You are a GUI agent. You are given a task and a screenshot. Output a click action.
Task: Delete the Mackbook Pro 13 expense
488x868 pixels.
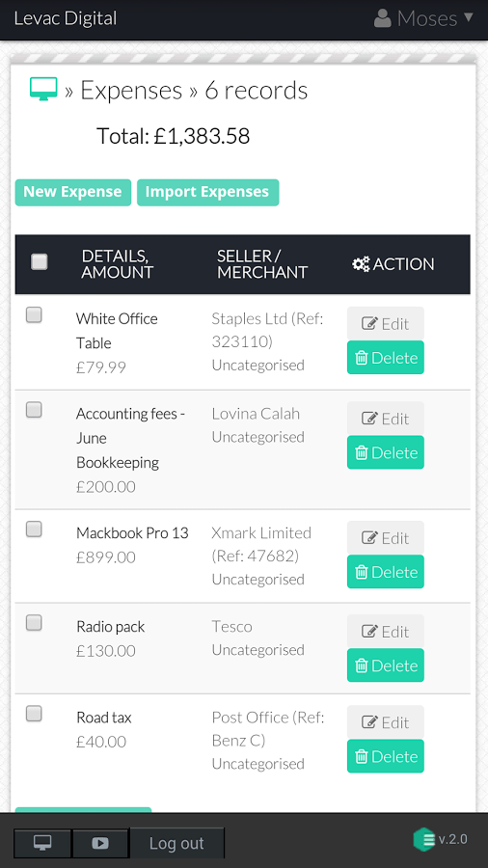(386, 572)
